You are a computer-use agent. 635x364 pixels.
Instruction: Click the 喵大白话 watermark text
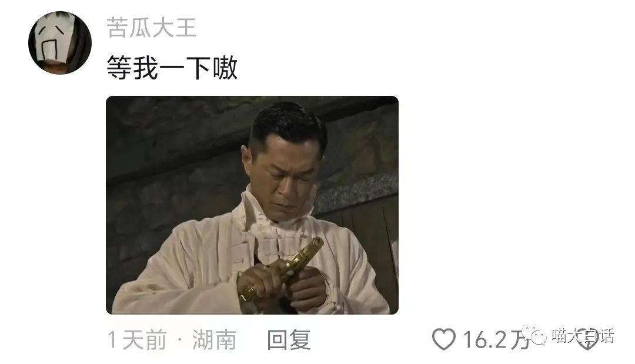coord(582,336)
